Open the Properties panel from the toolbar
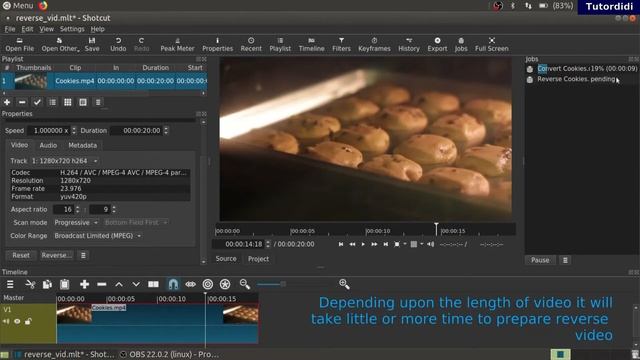 218,44
